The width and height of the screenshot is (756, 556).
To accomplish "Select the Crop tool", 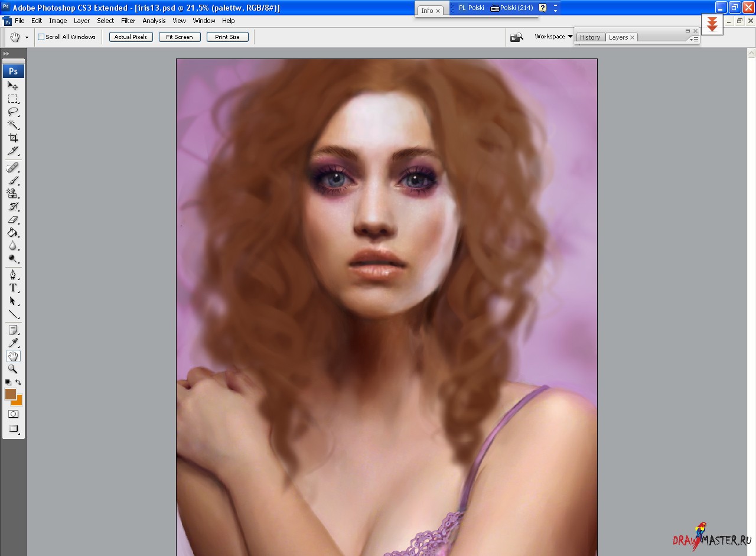I will tap(13, 138).
